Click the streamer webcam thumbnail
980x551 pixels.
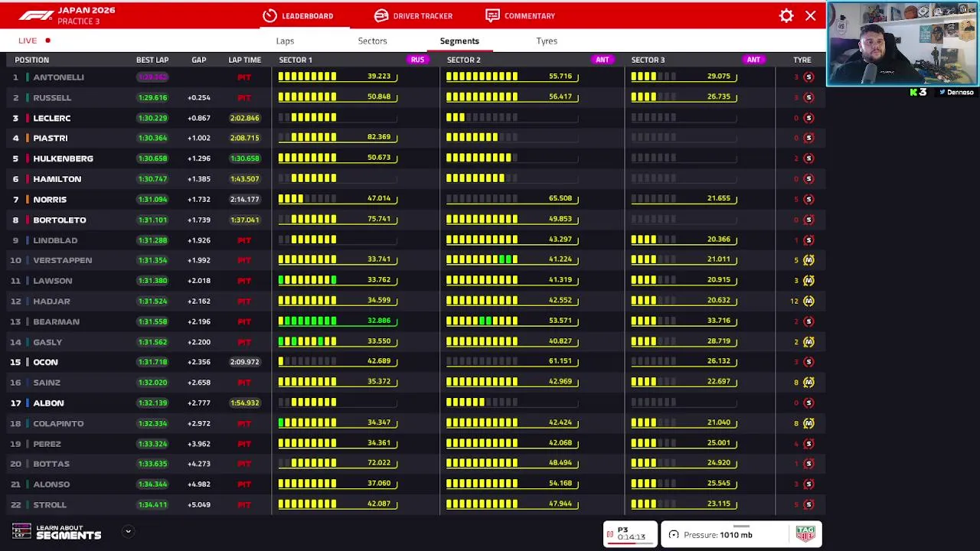(903, 44)
